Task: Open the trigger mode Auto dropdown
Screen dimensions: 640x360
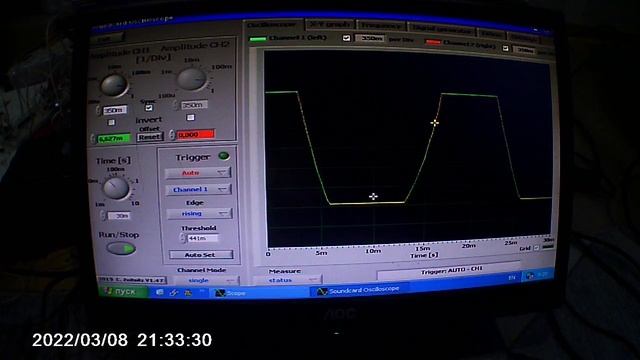Action: point(198,173)
